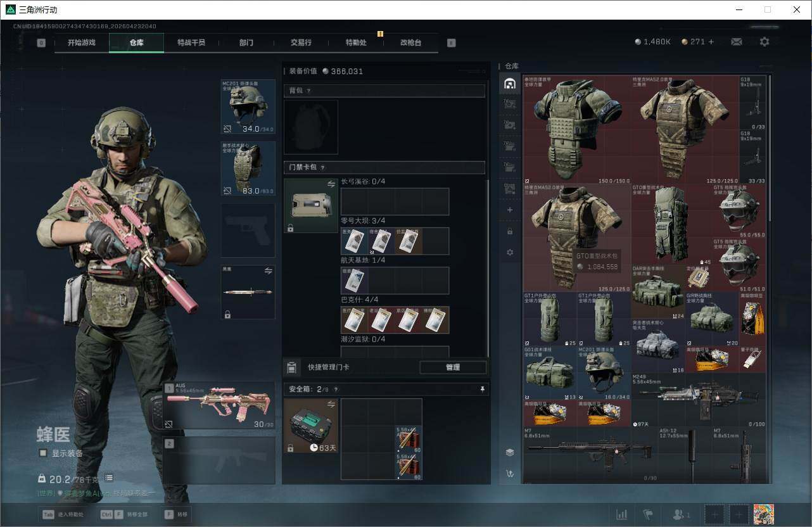Select the empty secondary weapon slot 2
This screenshot has width=812, height=527.
[219, 460]
